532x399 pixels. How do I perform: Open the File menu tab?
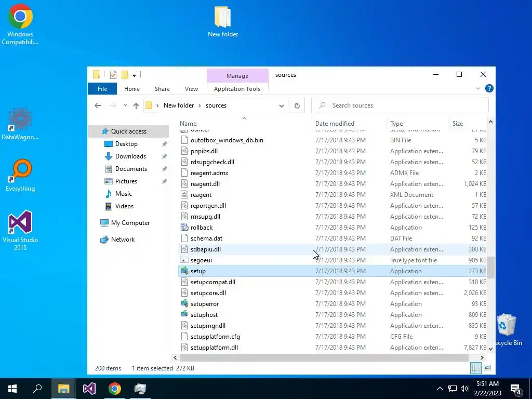(x=102, y=89)
